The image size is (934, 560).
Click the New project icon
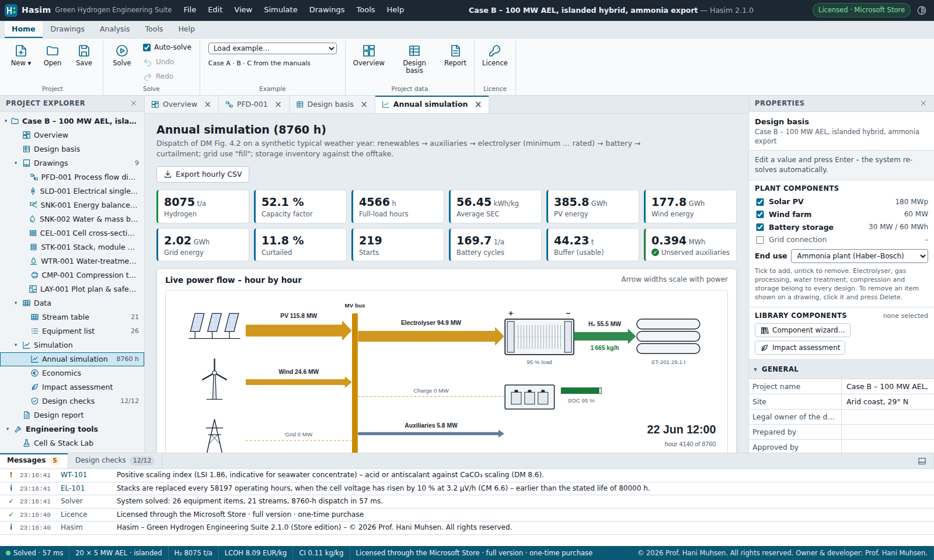coord(20,51)
